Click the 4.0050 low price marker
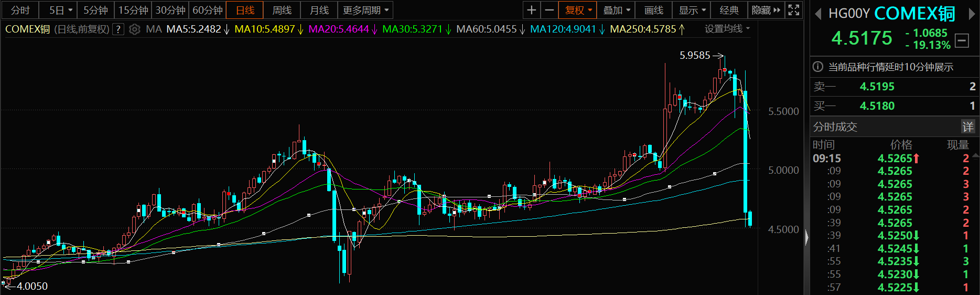Viewport: 980px width, 295px height. (x=32, y=286)
